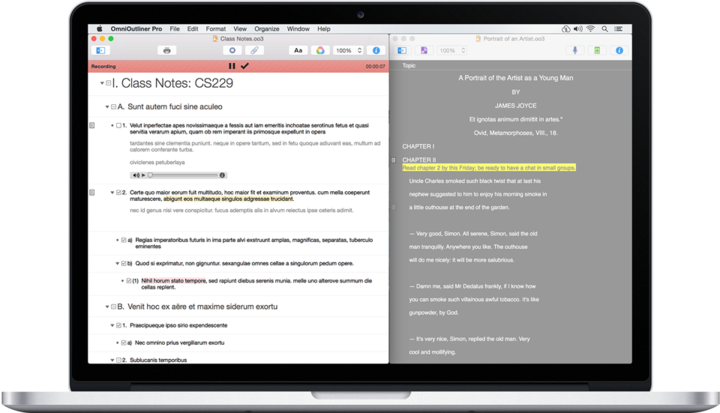Open the View menu

point(240,29)
